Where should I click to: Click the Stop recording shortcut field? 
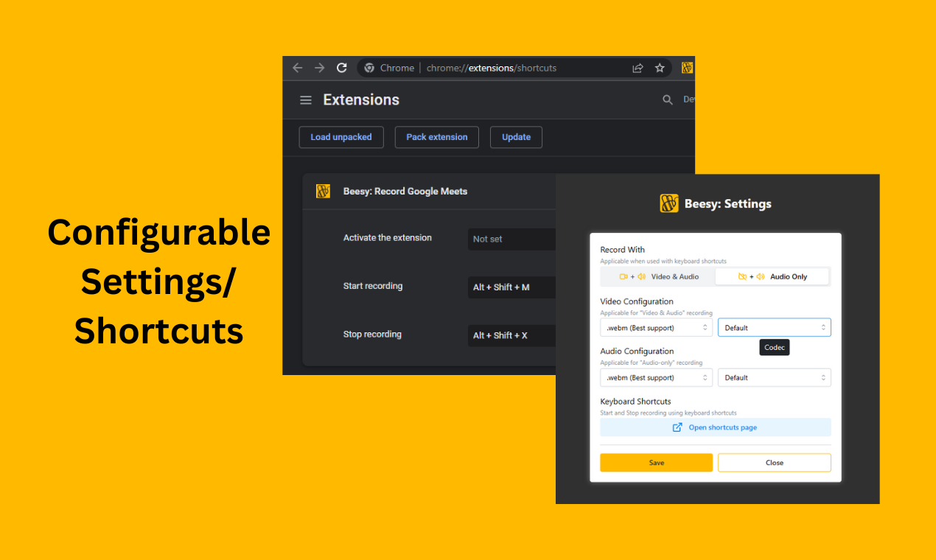tap(511, 335)
